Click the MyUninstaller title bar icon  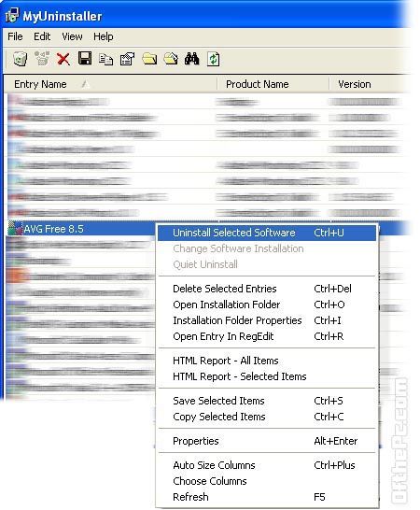pos(12,15)
